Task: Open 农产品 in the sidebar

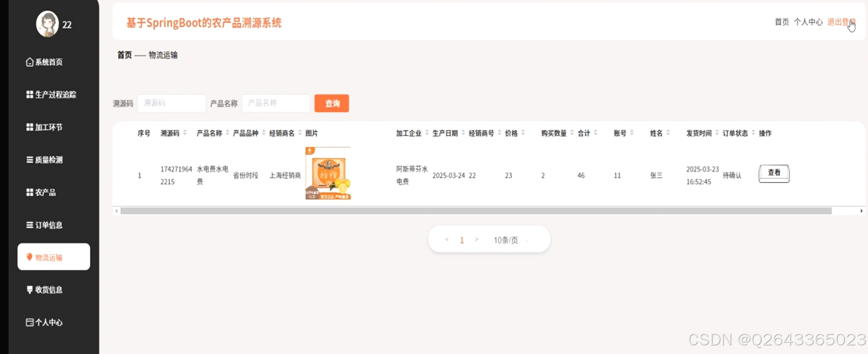Action: tap(41, 192)
